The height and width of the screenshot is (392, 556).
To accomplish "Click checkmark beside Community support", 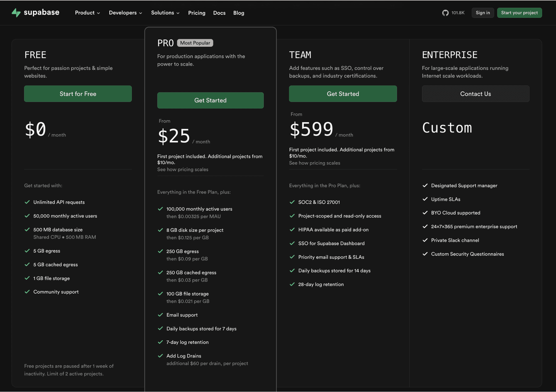I will pos(27,292).
